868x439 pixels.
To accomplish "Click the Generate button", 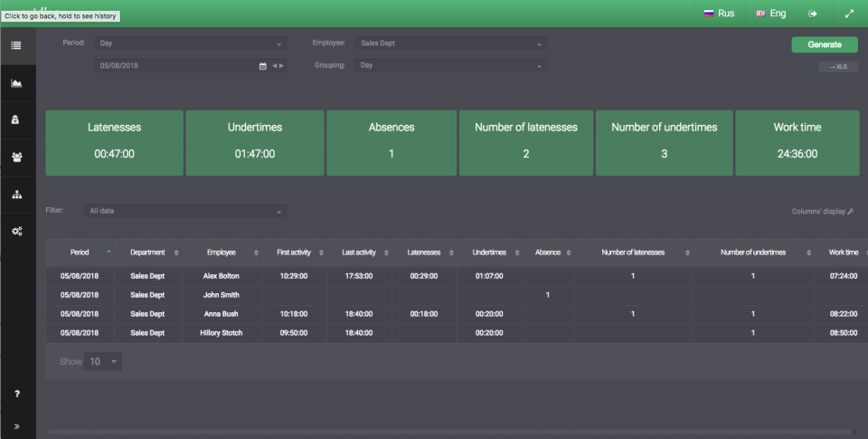I will click(825, 45).
